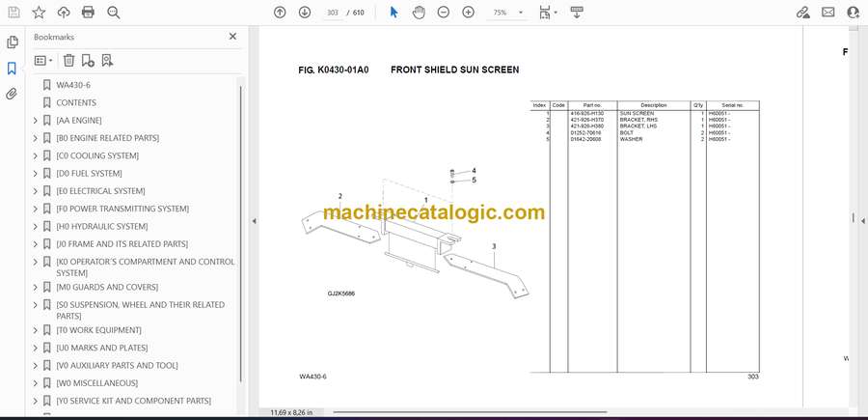Click the scrolling mode keyboard icon
The width and height of the screenshot is (868, 420).
[577, 13]
